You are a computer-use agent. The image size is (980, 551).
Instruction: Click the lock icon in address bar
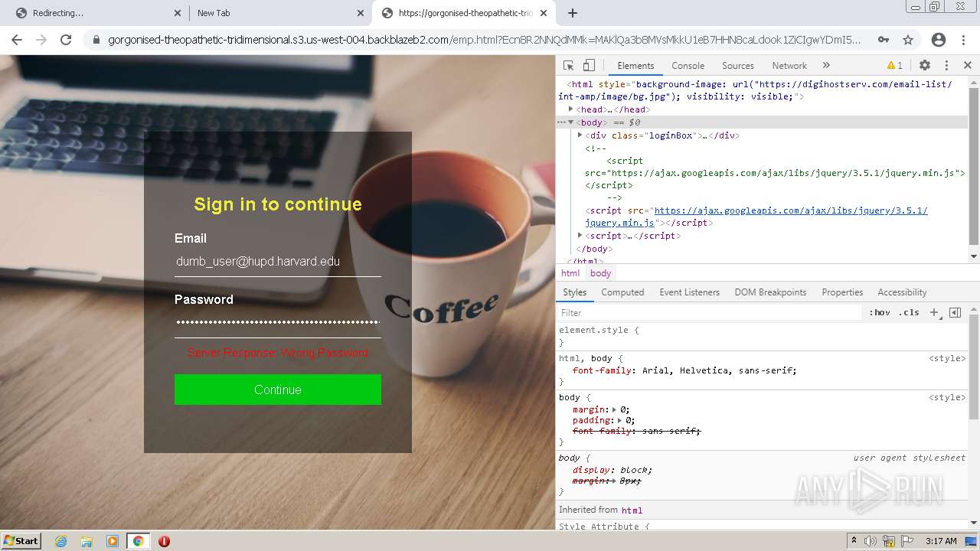(x=96, y=40)
